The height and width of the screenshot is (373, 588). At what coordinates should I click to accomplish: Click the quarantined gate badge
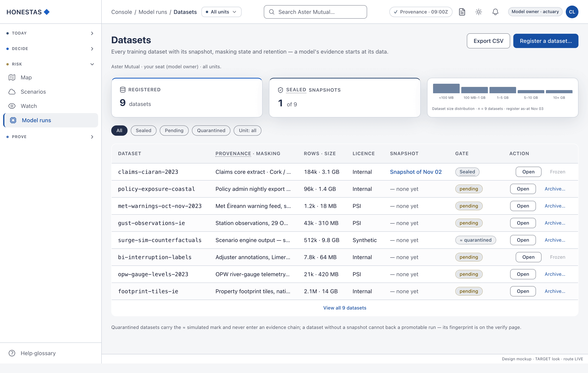tap(475, 240)
